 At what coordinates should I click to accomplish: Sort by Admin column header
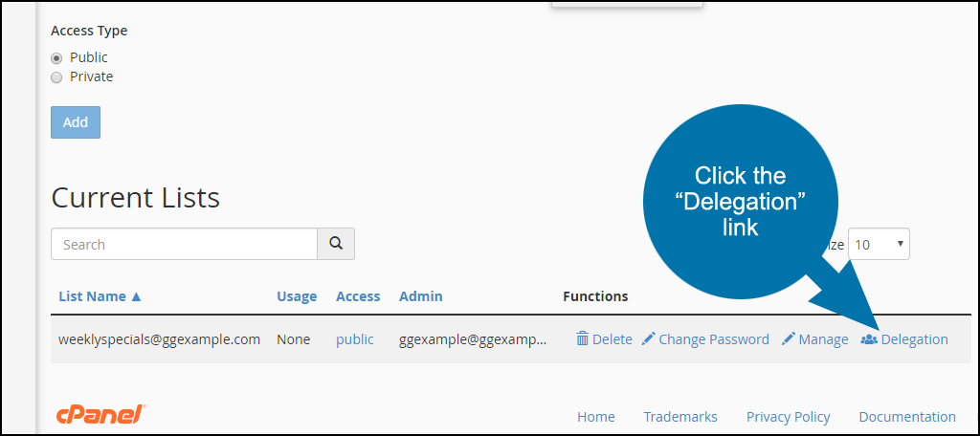point(421,296)
